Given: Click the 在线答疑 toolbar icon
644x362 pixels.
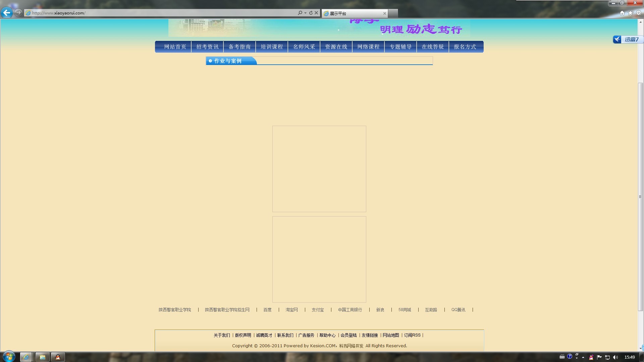Looking at the screenshot, I should point(432,46).
